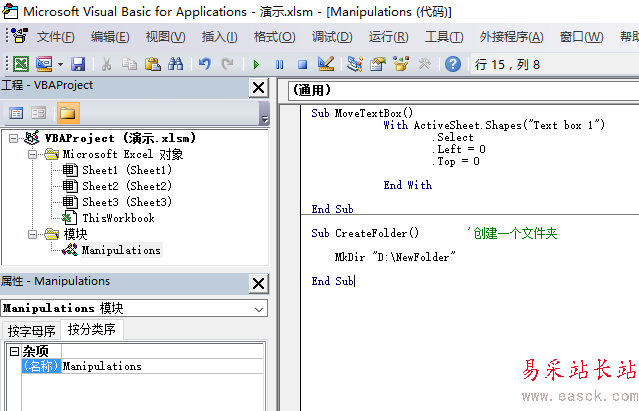Viewport: 639px width, 411px height.
Task: Click the '创建一个文件夹 comment
Action: 512,233
